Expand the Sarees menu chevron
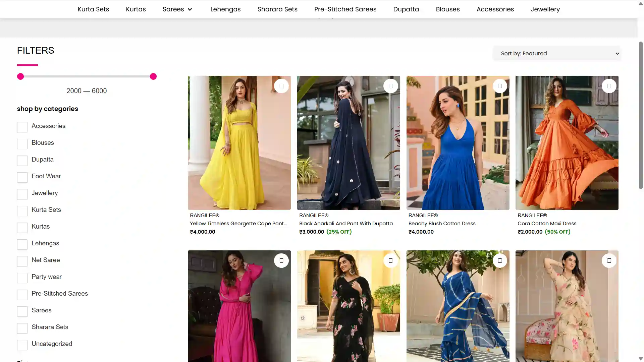Viewport: 644px width, 362px height. [x=190, y=9]
